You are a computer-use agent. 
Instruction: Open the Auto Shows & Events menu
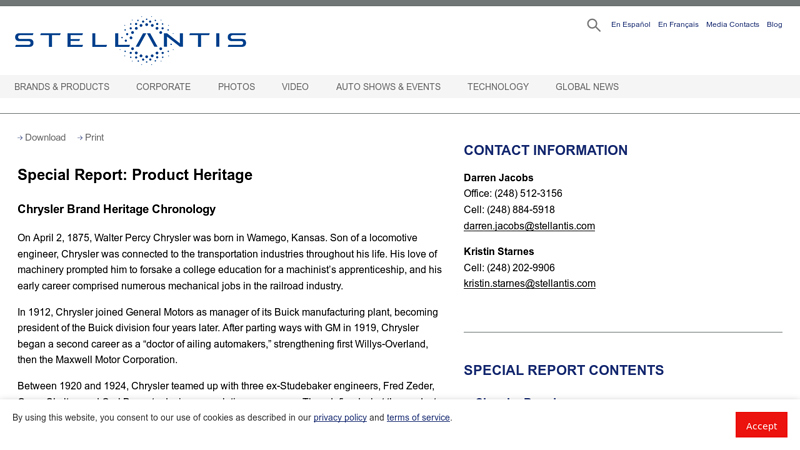pos(388,87)
